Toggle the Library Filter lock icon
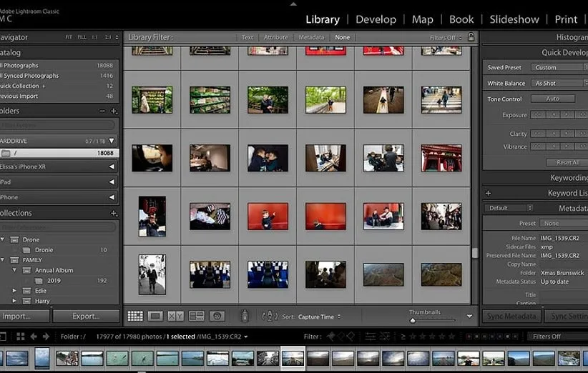 click(x=471, y=37)
